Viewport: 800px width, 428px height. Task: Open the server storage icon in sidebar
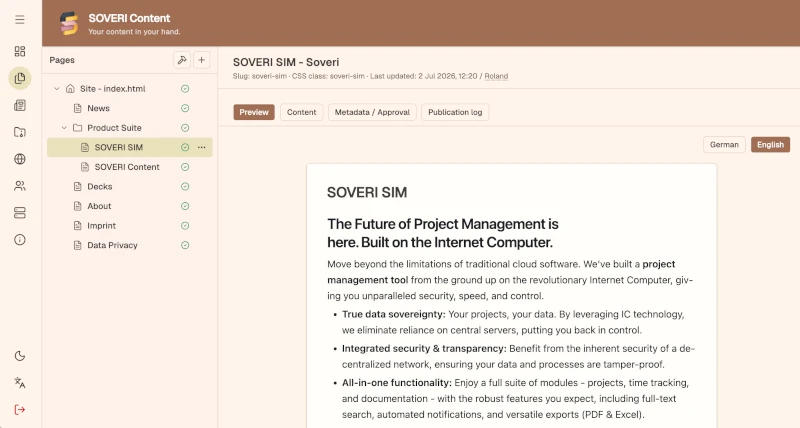tap(20, 213)
